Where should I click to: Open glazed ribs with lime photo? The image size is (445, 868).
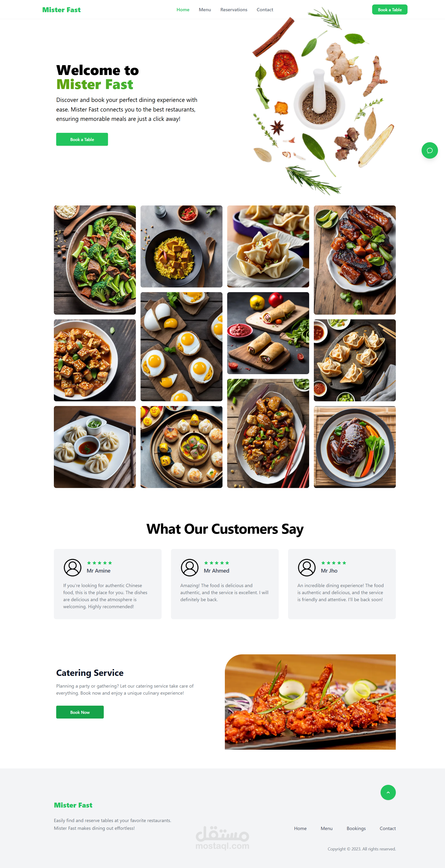point(355,260)
